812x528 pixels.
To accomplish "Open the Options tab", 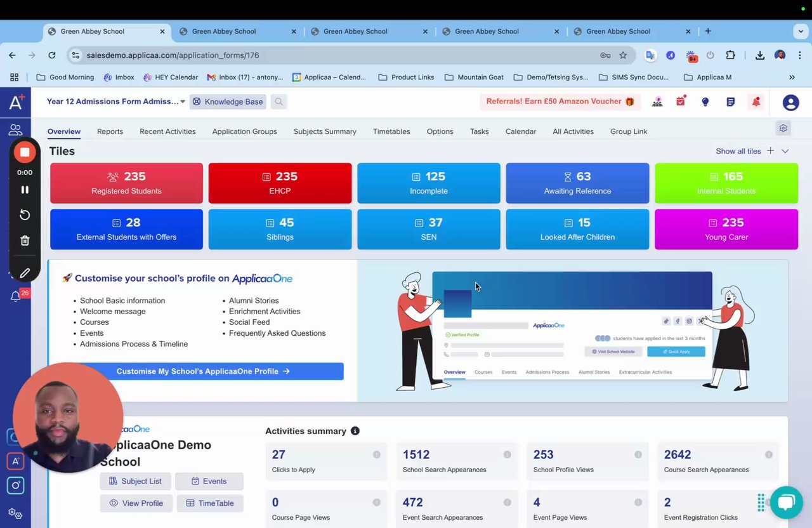I will click(x=440, y=131).
